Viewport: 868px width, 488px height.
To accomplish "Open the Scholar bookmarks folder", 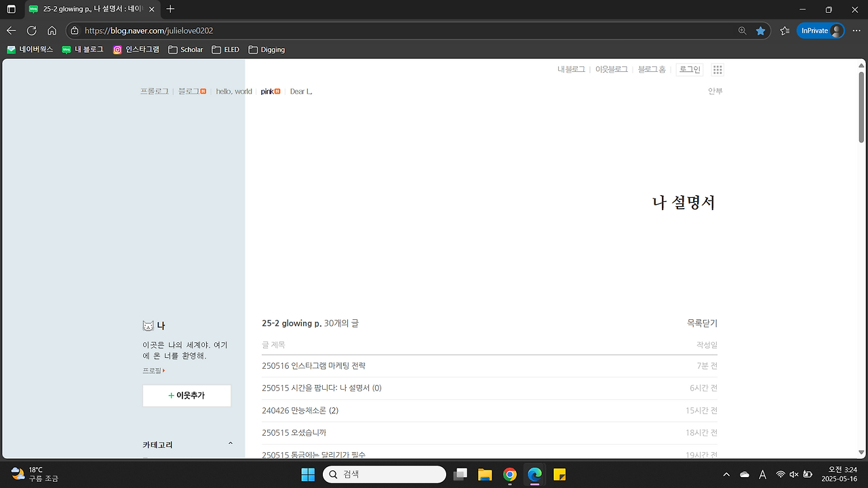I will point(185,49).
